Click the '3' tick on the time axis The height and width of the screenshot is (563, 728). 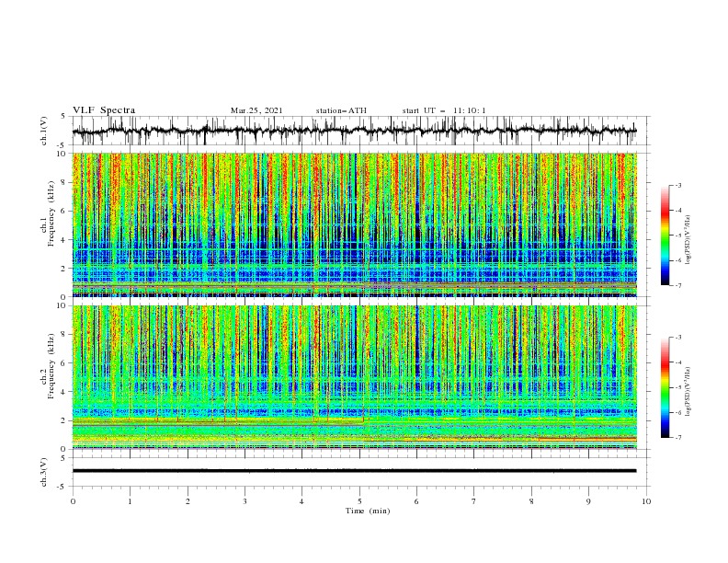245,501
